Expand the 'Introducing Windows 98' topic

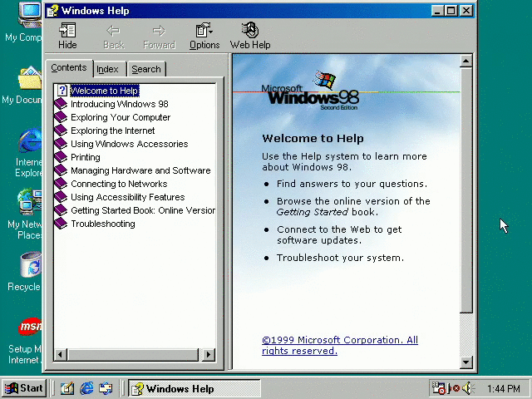120,104
